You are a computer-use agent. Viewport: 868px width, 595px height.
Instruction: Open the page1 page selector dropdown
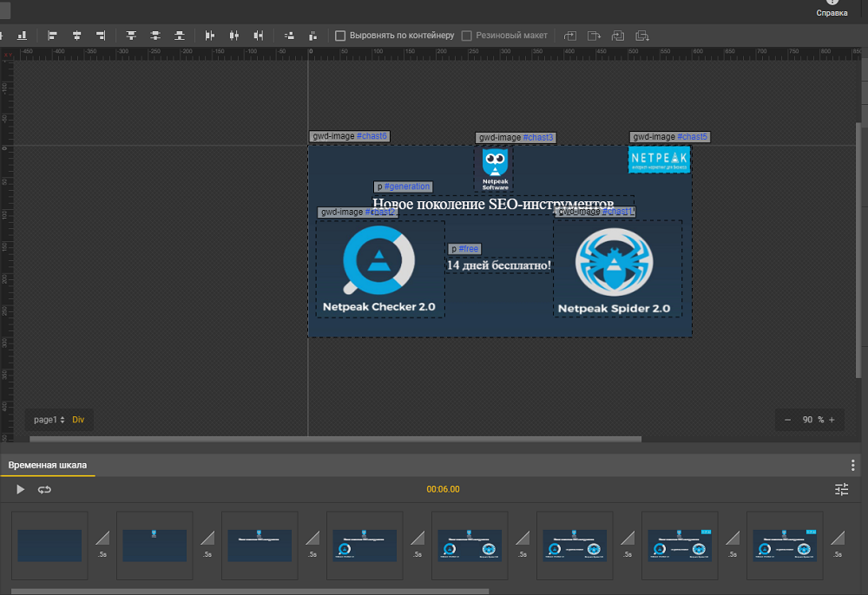coord(49,420)
